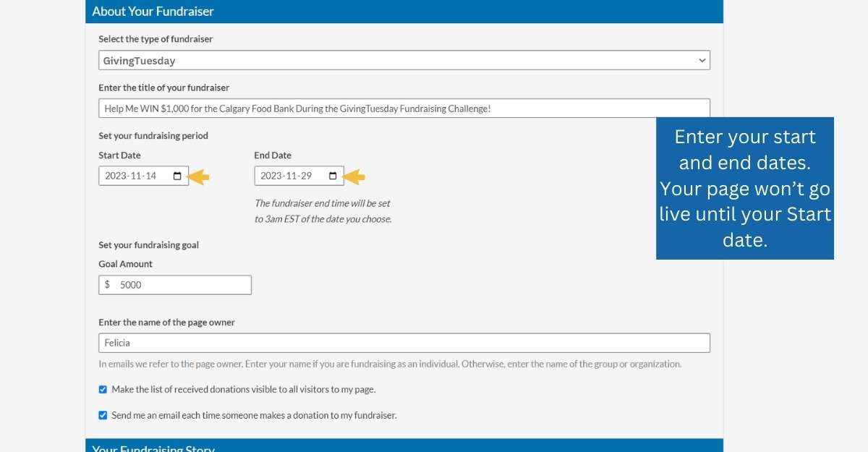Click the fundraiser title text field
The height and width of the screenshot is (452, 868).
(404, 108)
